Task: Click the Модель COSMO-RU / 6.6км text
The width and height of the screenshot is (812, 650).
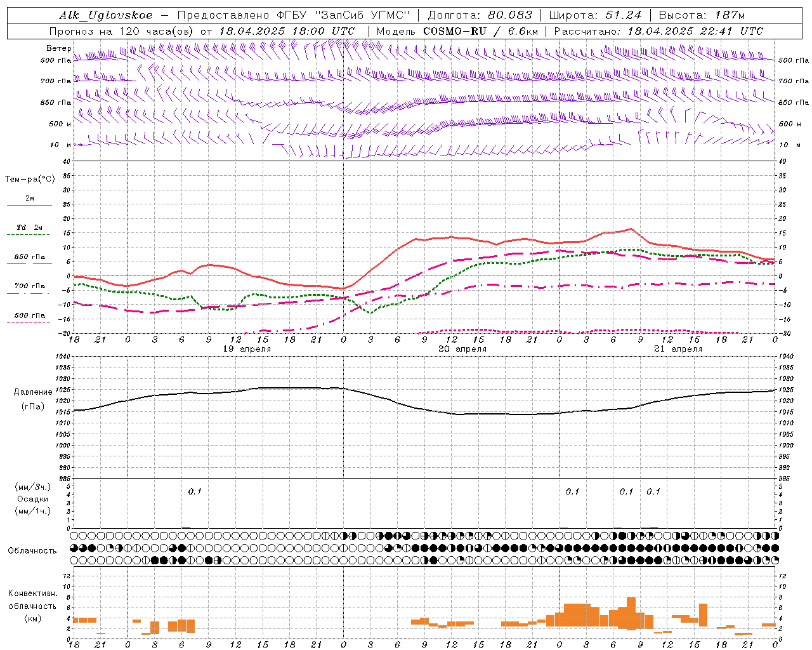Action: point(457,31)
